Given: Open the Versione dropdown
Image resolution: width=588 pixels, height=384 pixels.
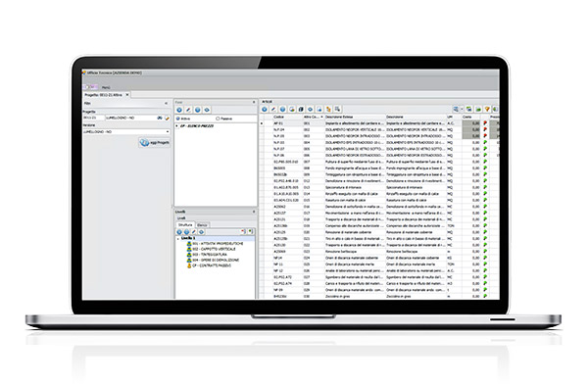Looking at the screenshot, I should [x=126, y=132].
